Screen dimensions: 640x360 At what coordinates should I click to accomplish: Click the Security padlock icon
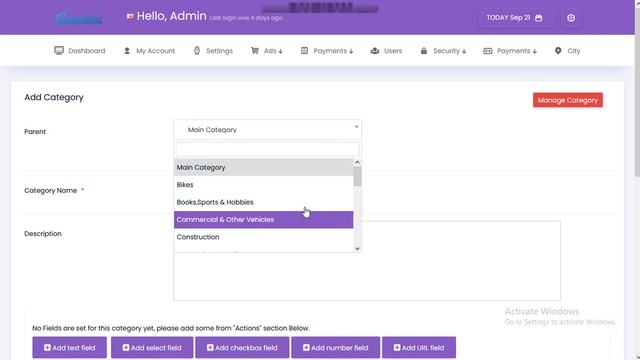point(424,51)
